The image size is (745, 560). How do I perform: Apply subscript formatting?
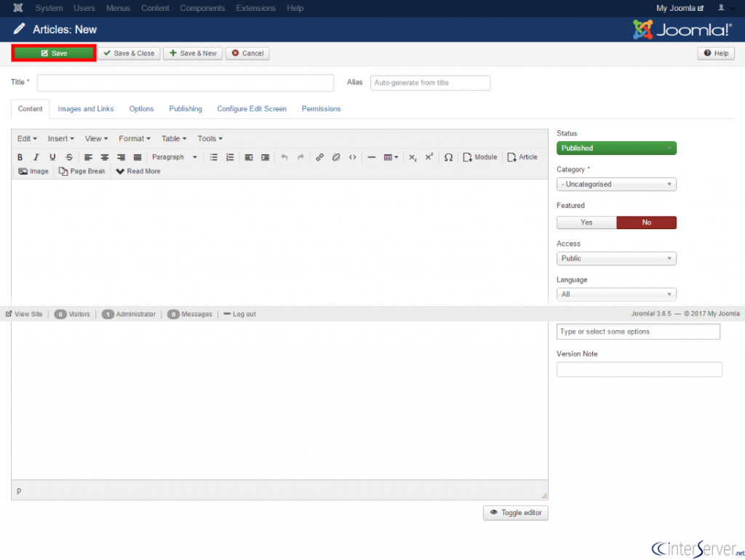413,157
